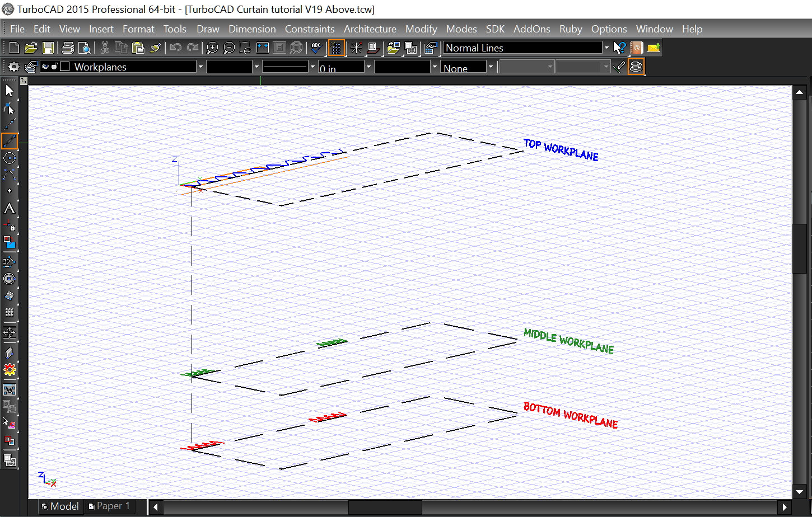Choose the Text tool
Screen dimensions: 812x517
[x=10, y=209]
